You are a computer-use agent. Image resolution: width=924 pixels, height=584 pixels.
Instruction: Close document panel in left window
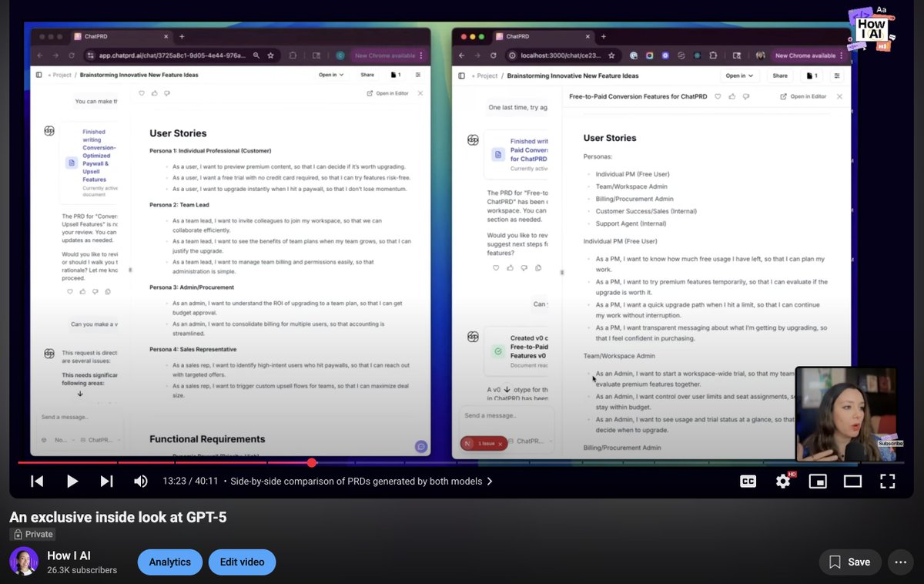pyautogui.click(x=420, y=93)
